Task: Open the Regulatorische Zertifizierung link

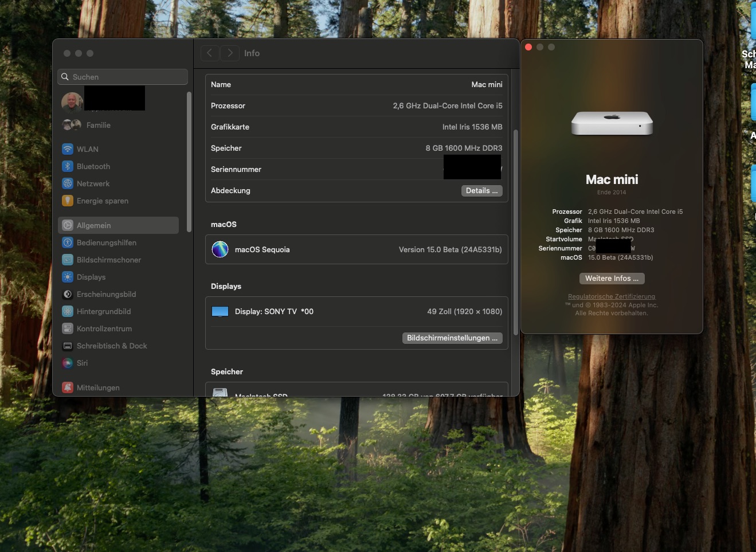Action: tap(612, 296)
